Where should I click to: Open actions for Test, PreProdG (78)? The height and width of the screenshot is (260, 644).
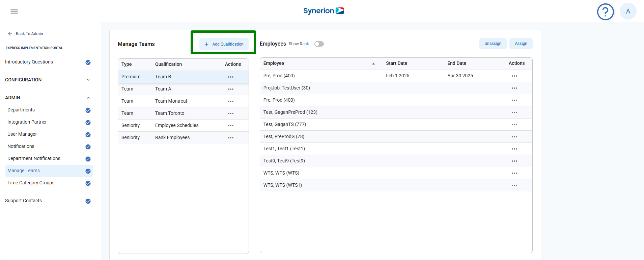click(514, 137)
